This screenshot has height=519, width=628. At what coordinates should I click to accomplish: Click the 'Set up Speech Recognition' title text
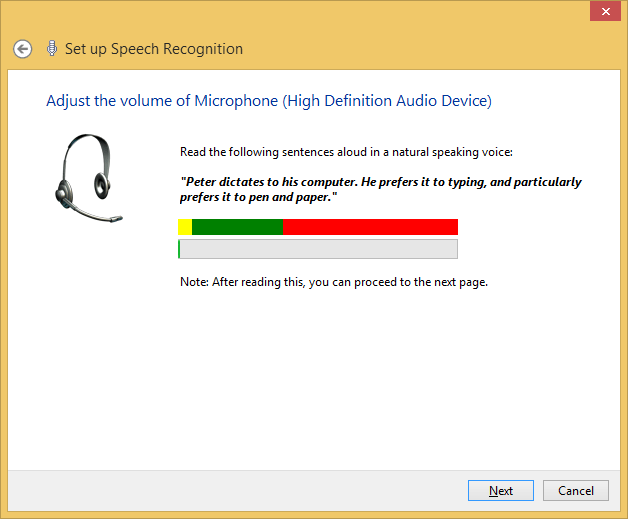(153, 49)
